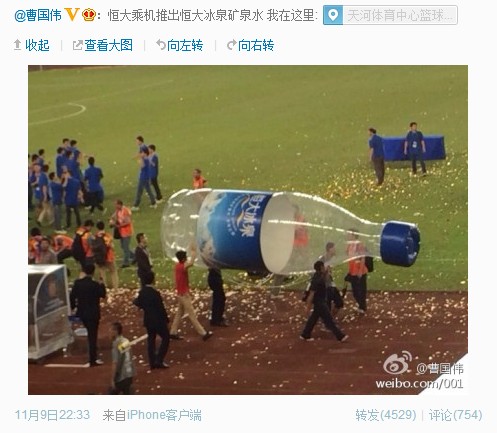
Task: Click the external view icon beside 查看大图
Action: click(78, 45)
